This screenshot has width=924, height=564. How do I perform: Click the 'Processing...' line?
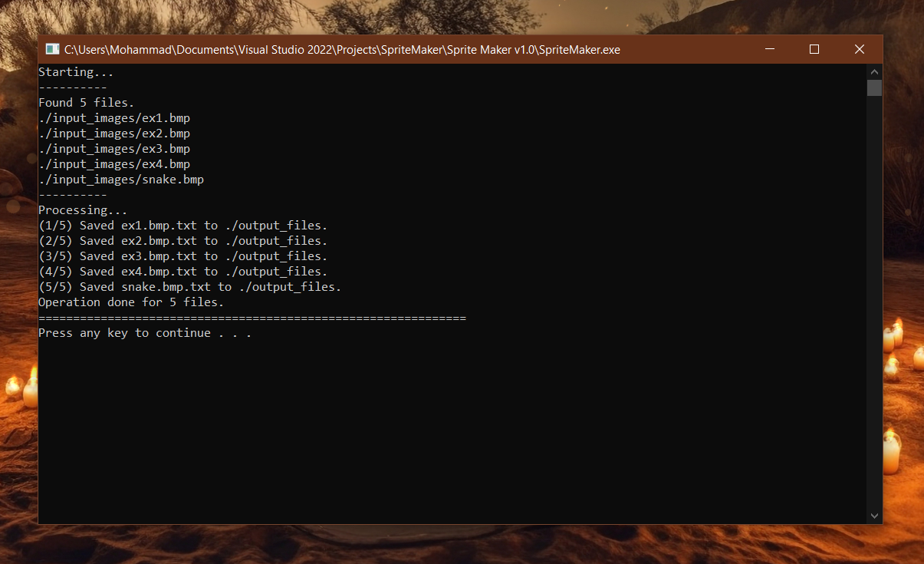[83, 210]
